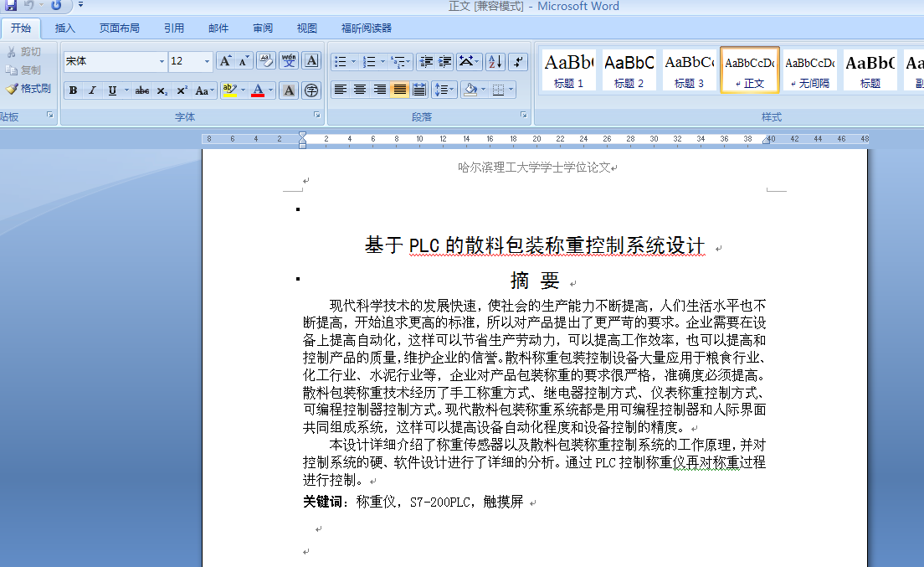The width and height of the screenshot is (924, 567).
Task: Toggle underline formatting
Action: point(112,90)
